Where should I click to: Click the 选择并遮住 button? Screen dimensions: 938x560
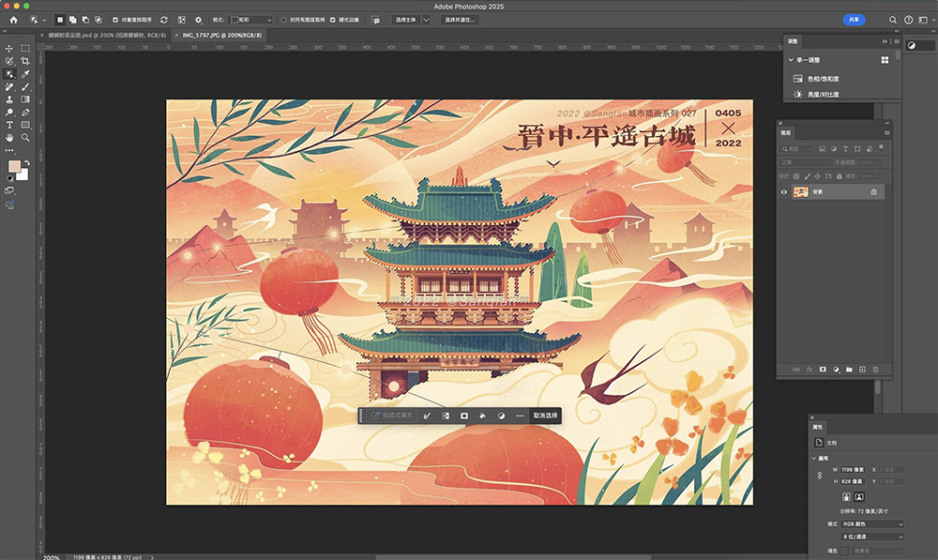[x=461, y=19]
